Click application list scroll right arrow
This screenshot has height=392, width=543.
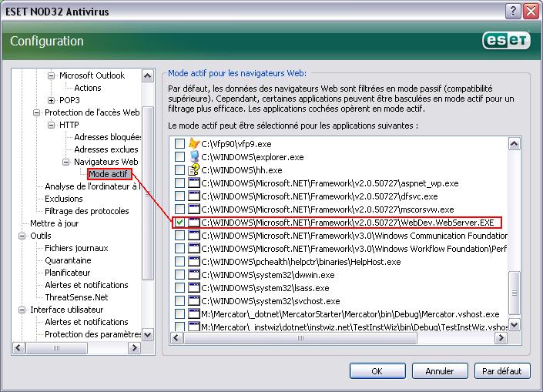point(501,337)
